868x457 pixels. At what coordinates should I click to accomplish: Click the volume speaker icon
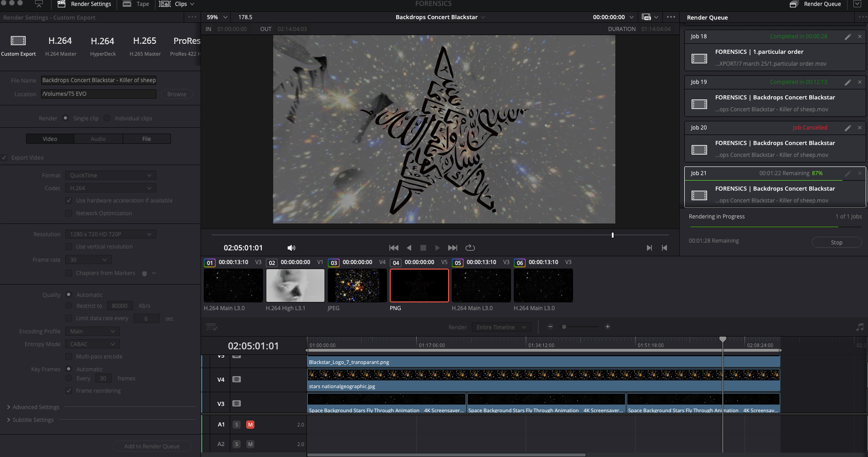click(291, 248)
